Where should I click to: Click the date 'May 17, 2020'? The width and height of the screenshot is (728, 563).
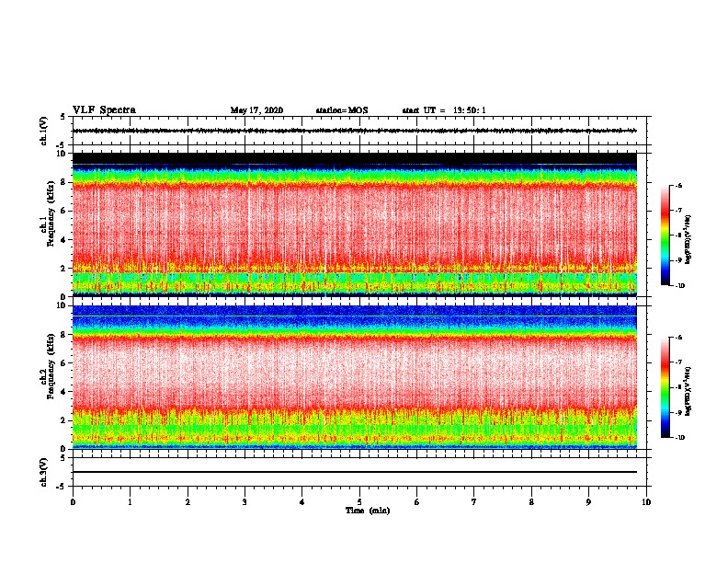(256, 110)
